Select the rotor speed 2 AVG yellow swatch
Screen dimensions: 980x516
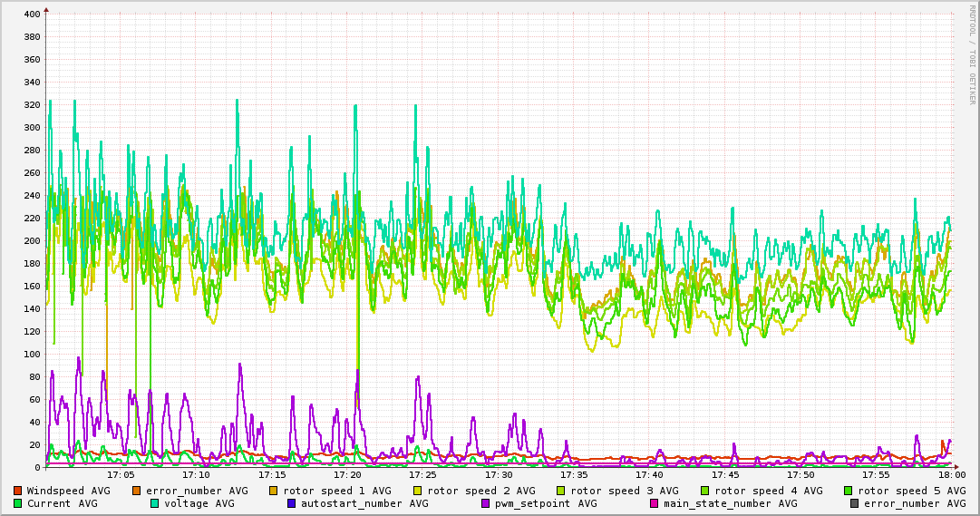click(x=418, y=491)
